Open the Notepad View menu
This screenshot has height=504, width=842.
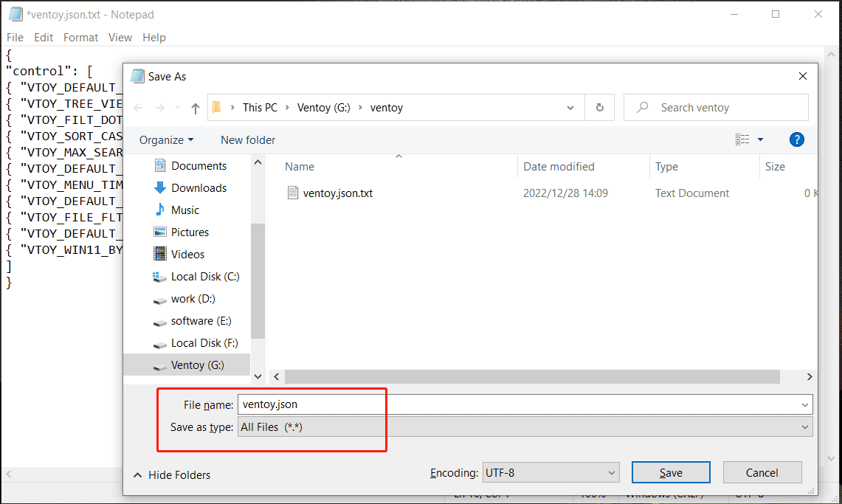(x=120, y=38)
